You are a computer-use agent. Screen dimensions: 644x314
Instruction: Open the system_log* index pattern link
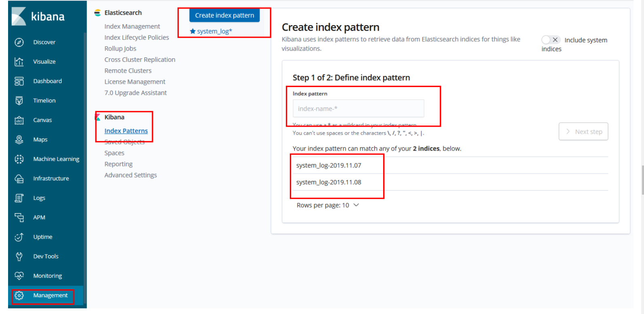214,31
